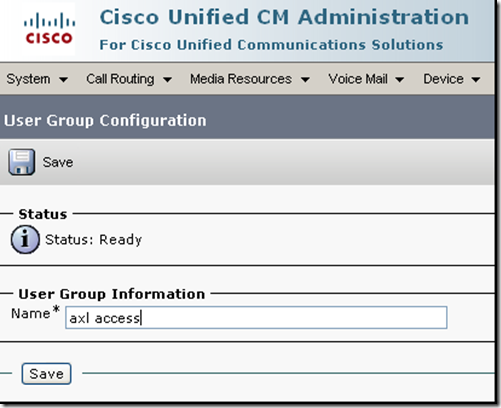
Task: Open the Call Routing menu
Action: point(120,79)
